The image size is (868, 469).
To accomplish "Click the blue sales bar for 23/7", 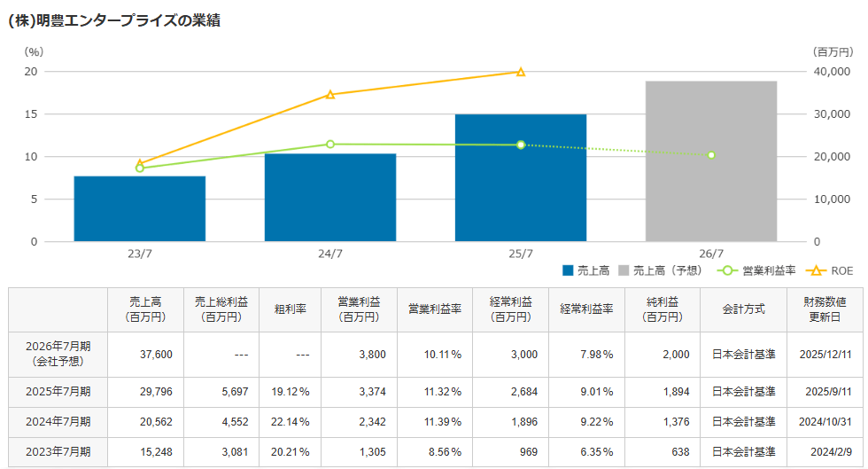I will [140, 209].
